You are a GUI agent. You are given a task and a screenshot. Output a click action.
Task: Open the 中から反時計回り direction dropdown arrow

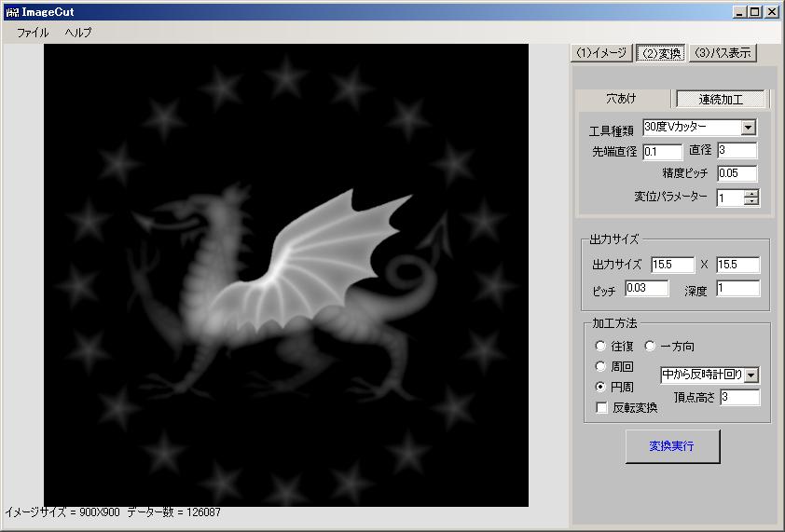pos(751,375)
